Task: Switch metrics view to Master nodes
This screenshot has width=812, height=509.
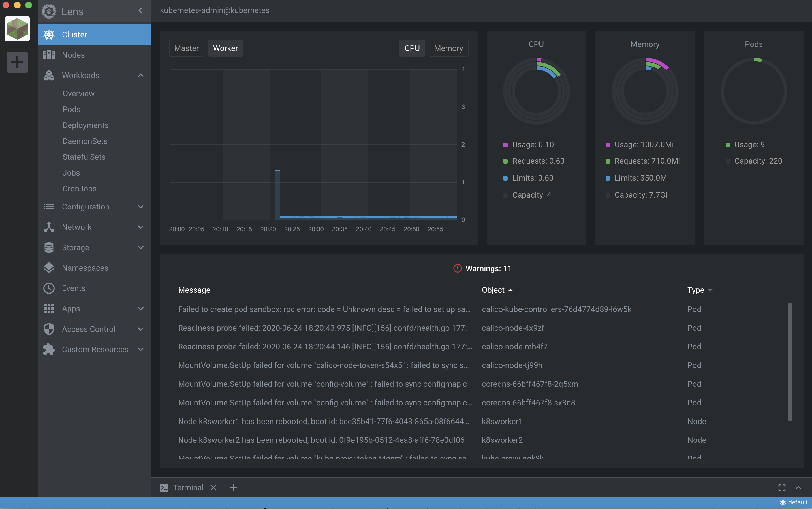Action: [x=186, y=48]
